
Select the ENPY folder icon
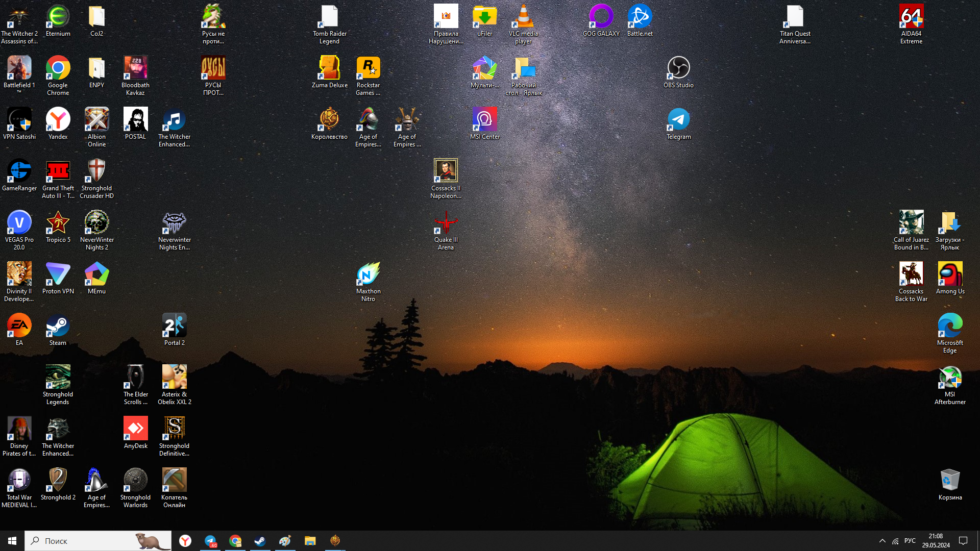[x=97, y=68]
